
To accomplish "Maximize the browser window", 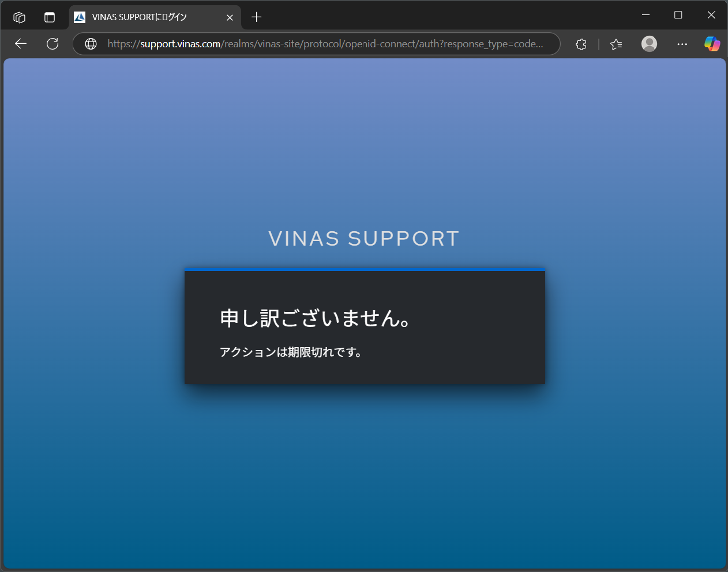I will tap(678, 15).
